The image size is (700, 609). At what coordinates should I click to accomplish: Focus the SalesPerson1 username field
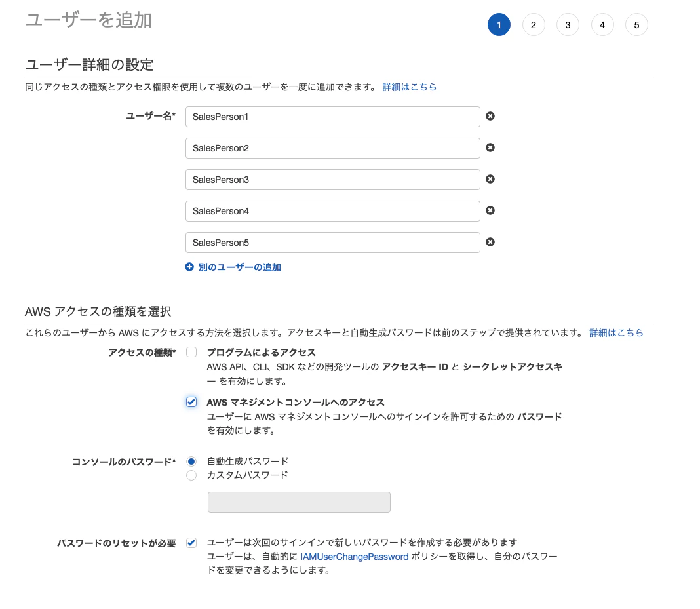coord(333,117)
